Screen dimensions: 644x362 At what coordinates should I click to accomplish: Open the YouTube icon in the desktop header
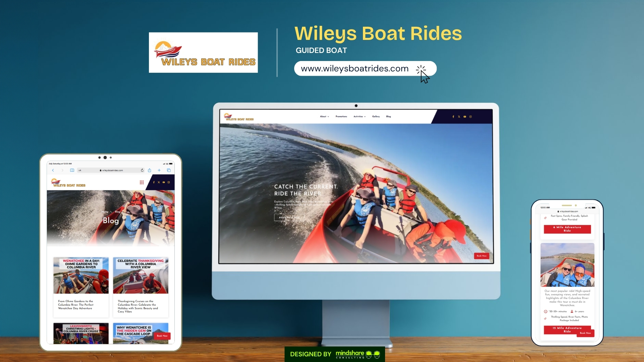465,117
